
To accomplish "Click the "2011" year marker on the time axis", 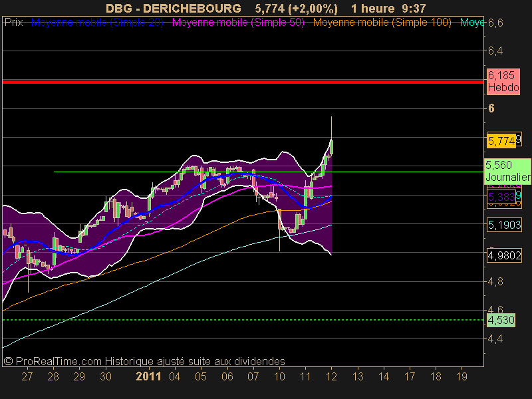I will click(x=148, y=376).
